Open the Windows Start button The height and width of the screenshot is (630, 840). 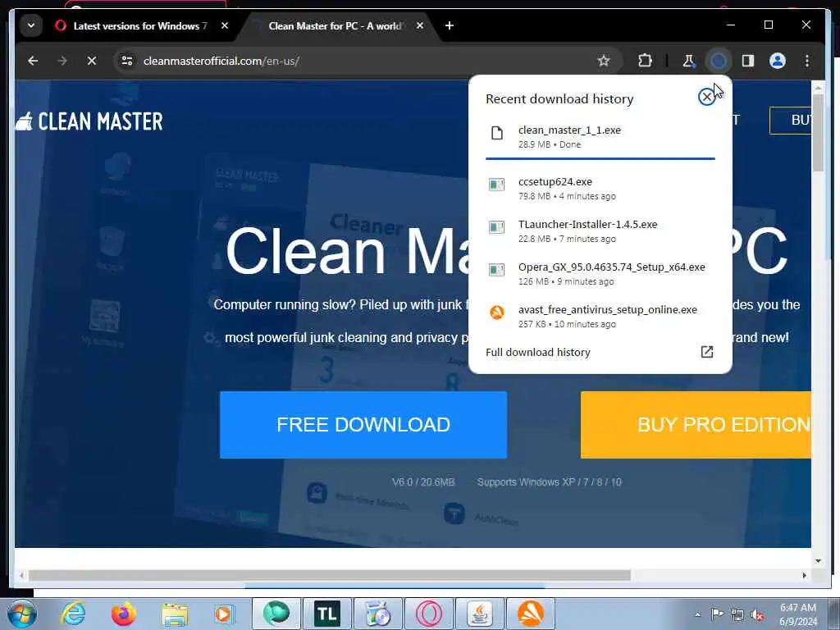coord(22,614)
